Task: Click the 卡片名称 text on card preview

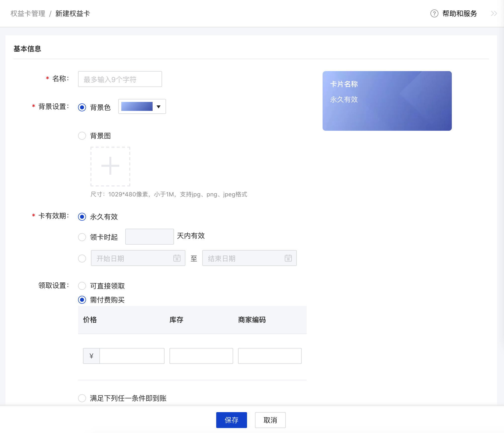Action: point(344,84)
